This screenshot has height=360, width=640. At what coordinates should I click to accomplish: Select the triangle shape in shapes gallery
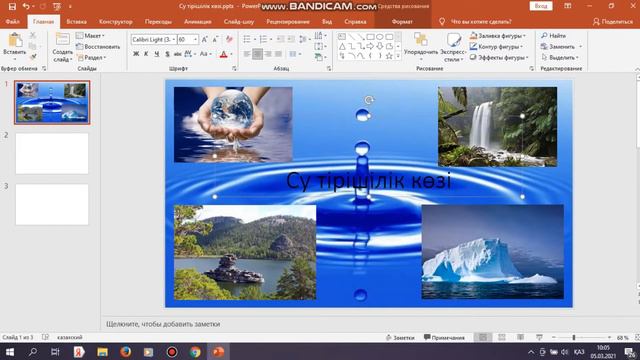pos(342,47)
